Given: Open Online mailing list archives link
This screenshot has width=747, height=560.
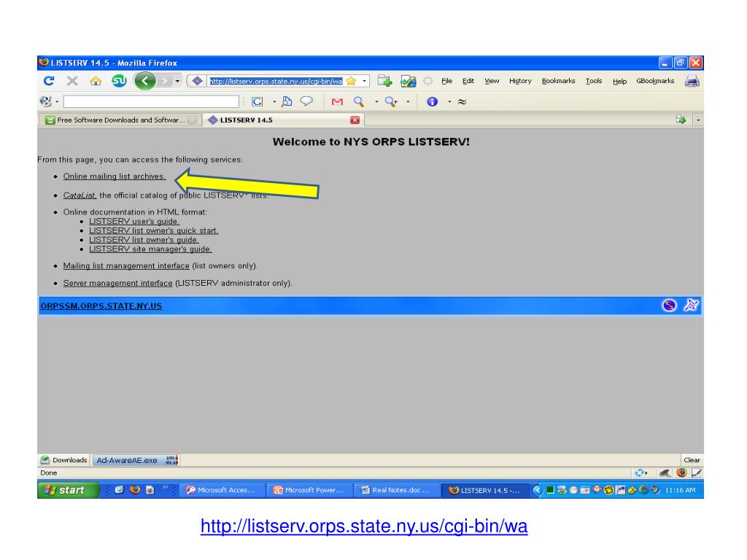Looking at the screenshot, I should pos(115,176).
